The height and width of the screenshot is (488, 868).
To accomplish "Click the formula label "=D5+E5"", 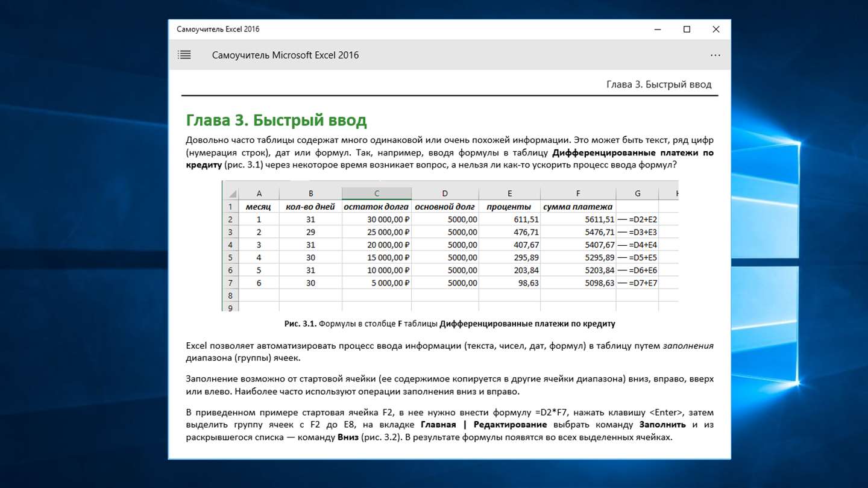I will click(643, 257).
